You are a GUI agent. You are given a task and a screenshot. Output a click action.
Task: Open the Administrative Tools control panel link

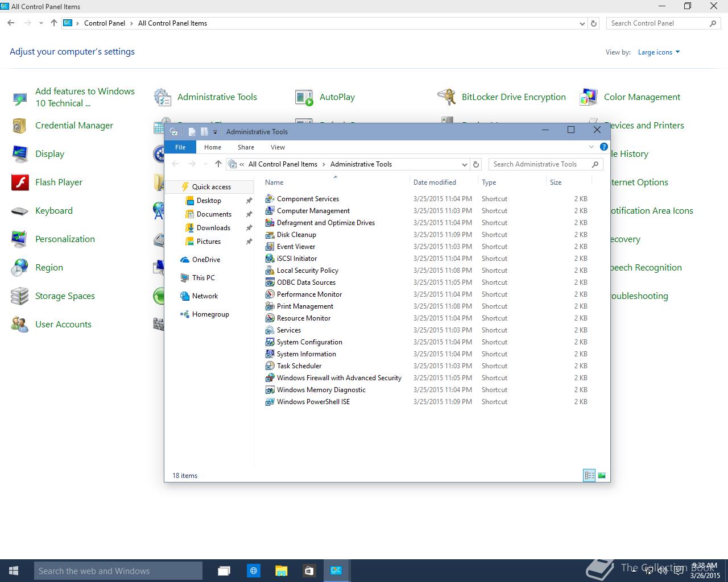point(217,97)
